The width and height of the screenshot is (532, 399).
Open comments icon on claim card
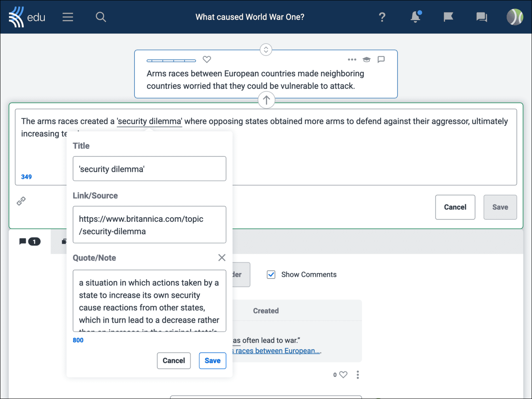pyautogui.click(x=381, y=59)
